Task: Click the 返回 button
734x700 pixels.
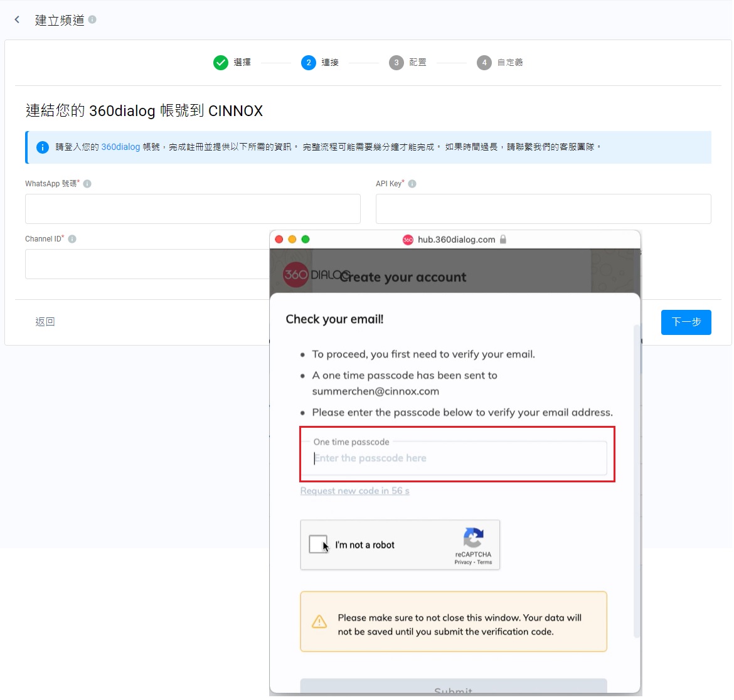Action: (x=45, y=322)
